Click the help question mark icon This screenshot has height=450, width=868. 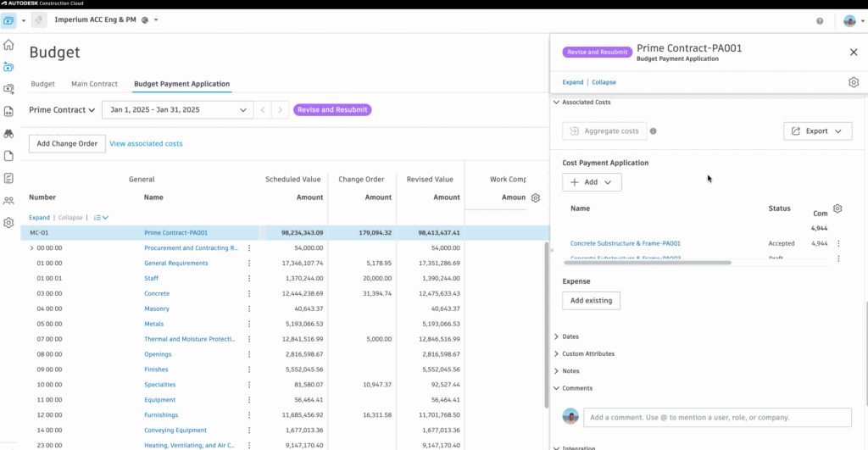click(x=820, y=20)
